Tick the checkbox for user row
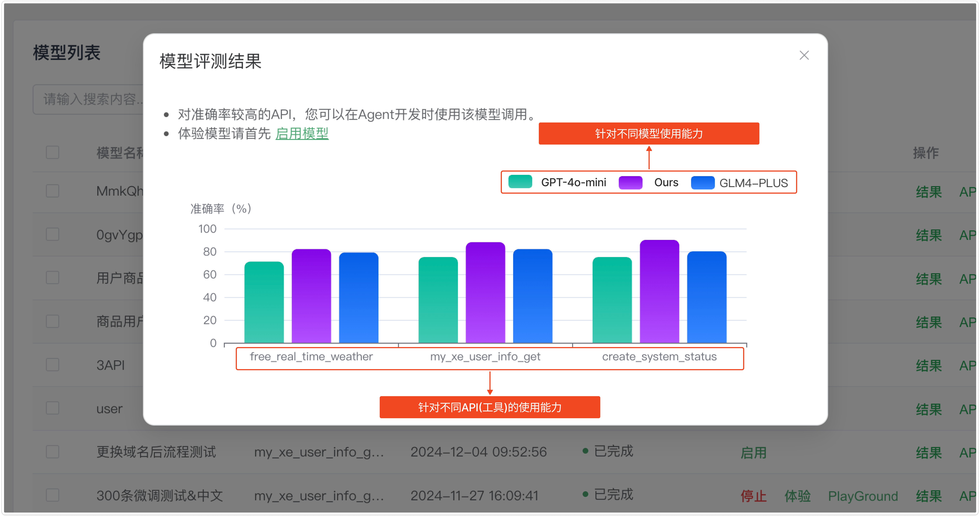 point(53,408)
